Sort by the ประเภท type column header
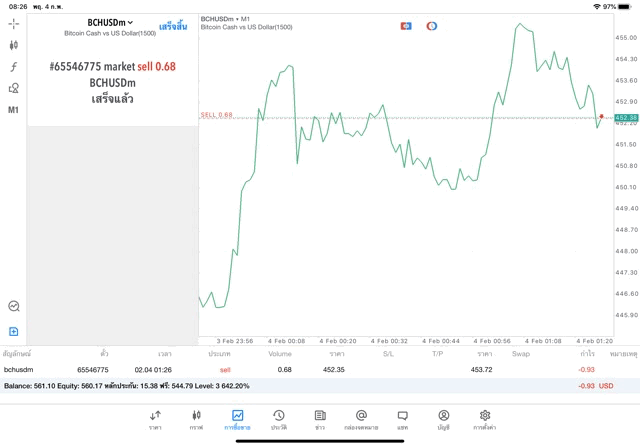Viewport: 640px width, 447px height. (219, 354)
